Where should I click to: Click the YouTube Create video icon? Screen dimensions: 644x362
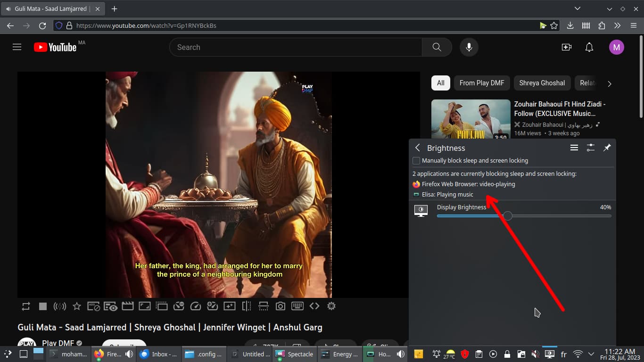(x=567, y=47)
